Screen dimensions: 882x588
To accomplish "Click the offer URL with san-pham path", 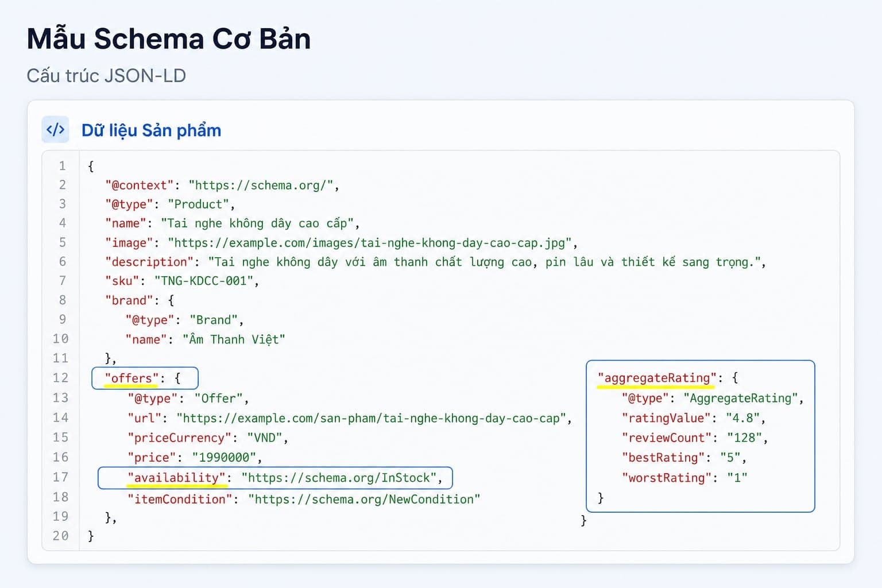I will point(372,419).
